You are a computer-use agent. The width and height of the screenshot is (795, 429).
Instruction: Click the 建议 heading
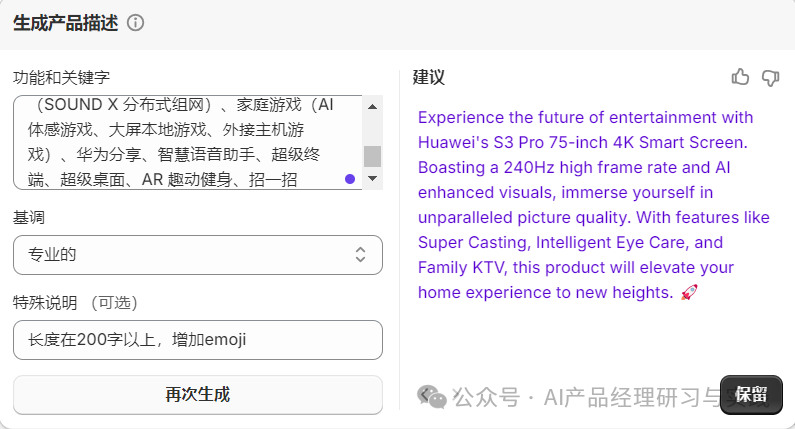tap(428, 77)
